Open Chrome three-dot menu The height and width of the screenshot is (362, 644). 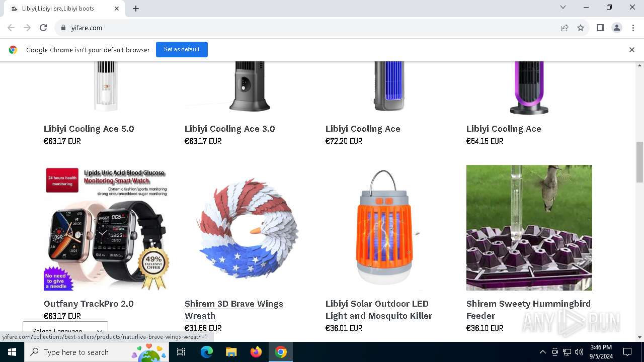click(x=633, y=28)
